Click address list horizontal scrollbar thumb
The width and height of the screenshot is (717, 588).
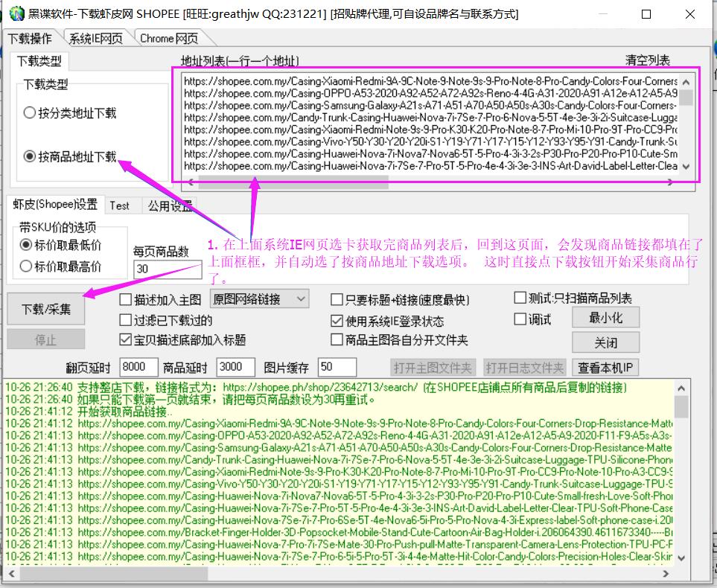[293, 182]
